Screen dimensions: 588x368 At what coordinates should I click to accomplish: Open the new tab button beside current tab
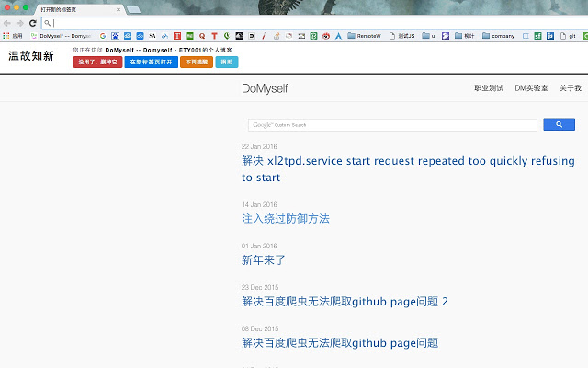(133, 10)
